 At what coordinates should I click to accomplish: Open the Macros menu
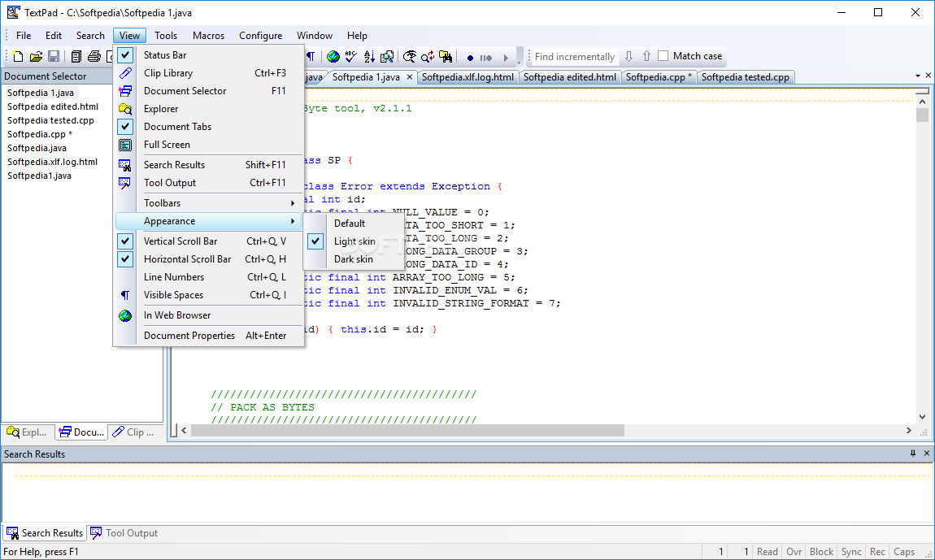(209, 36)
